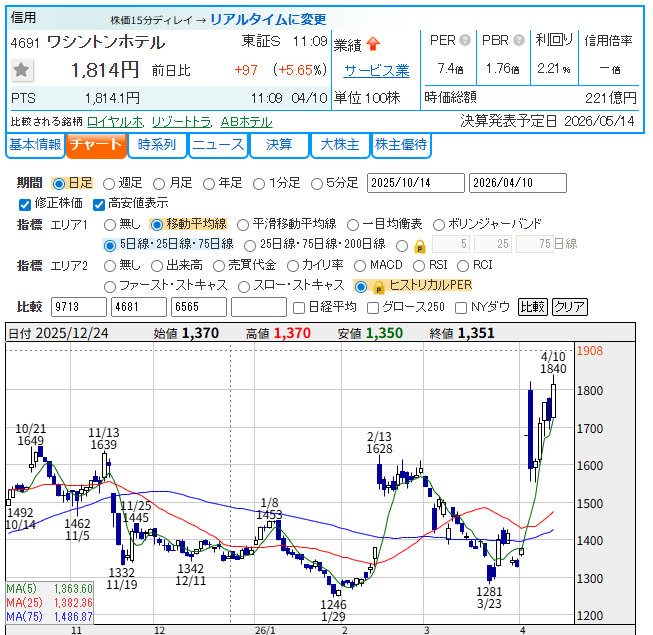Select スロー・ストキャス radio

click(x=244, y=286)
